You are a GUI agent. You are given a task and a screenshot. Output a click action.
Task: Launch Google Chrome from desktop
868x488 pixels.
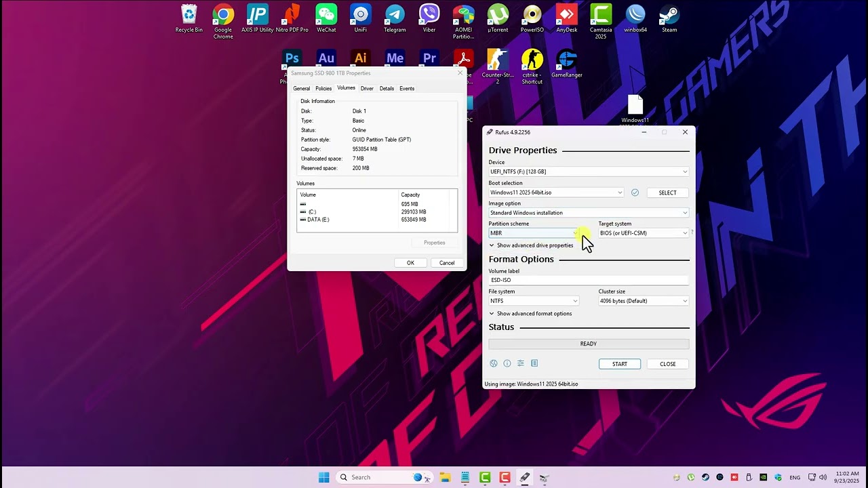click(x=223, y=22)
